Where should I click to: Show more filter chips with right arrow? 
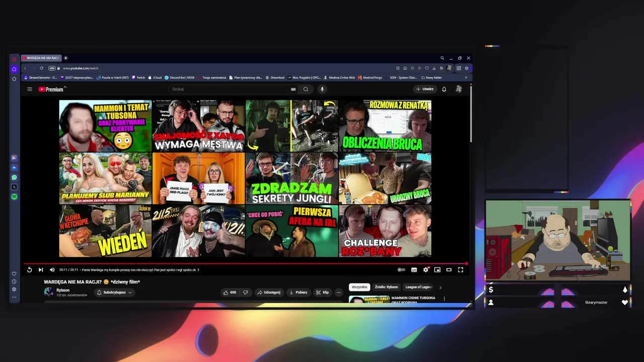pyautogui.click(x=440, y=288)
